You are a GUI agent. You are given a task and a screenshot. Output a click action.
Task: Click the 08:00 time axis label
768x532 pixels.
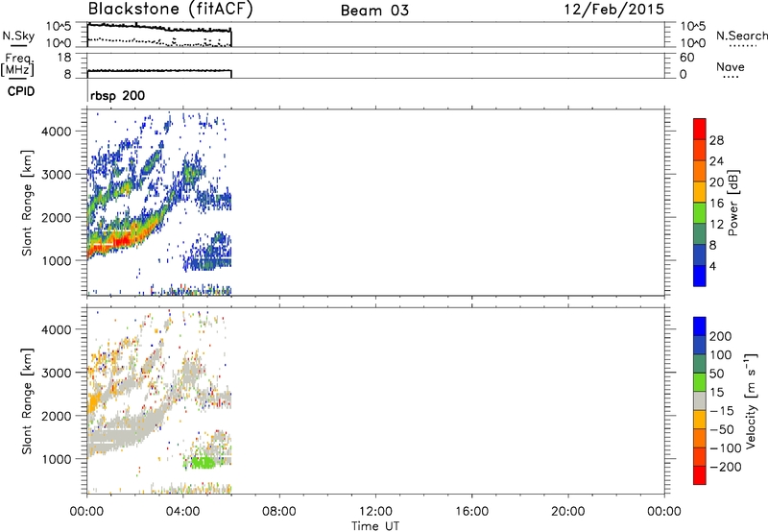pyautogui.click(x=279, y=512)
